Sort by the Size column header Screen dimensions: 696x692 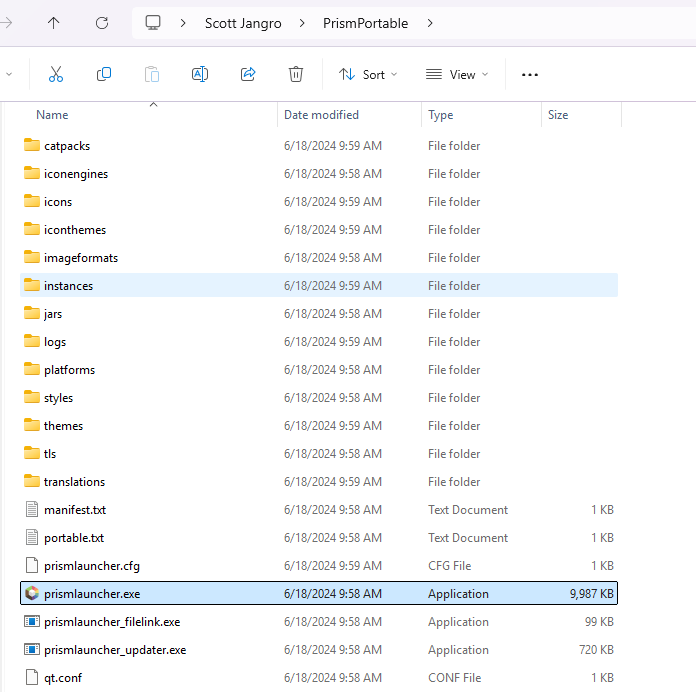(x=558, y=115)
